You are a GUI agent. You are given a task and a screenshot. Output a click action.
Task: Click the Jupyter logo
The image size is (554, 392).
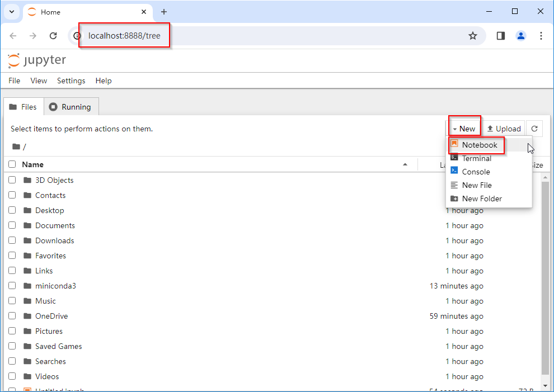tap(37, 60)
